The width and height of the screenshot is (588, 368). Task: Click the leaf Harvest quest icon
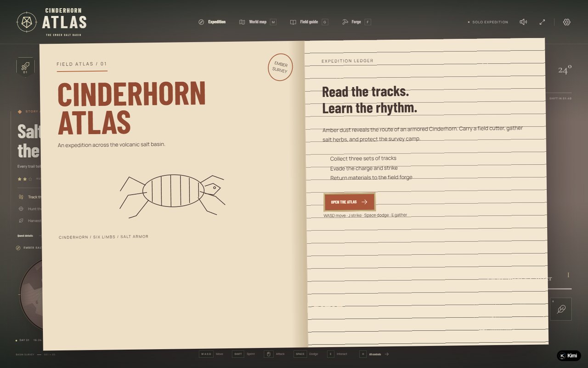(21, 221)
